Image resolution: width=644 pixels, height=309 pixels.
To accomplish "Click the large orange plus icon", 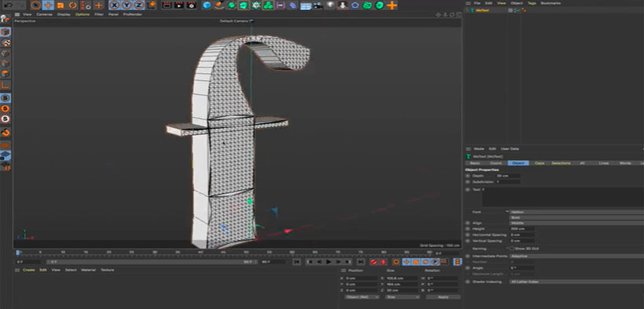I will [392, 5].
